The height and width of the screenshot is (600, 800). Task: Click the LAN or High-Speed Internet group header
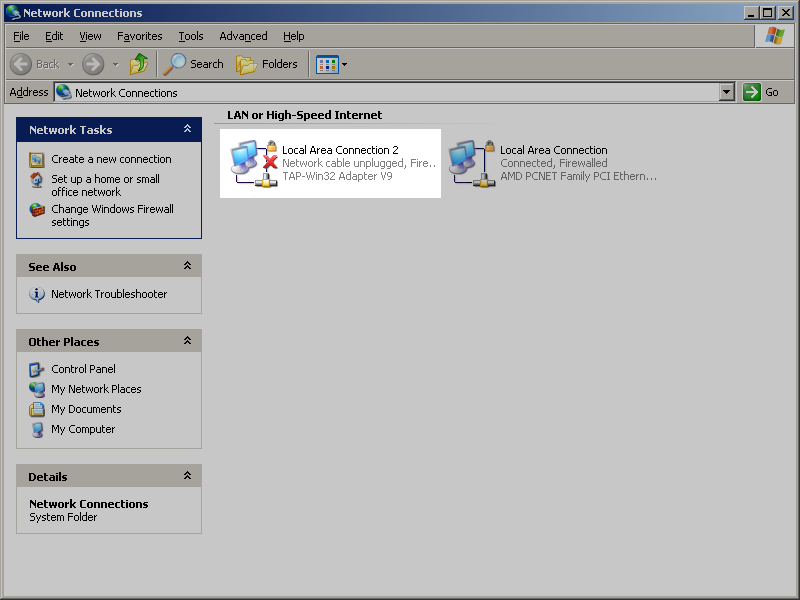coord(305,115)
